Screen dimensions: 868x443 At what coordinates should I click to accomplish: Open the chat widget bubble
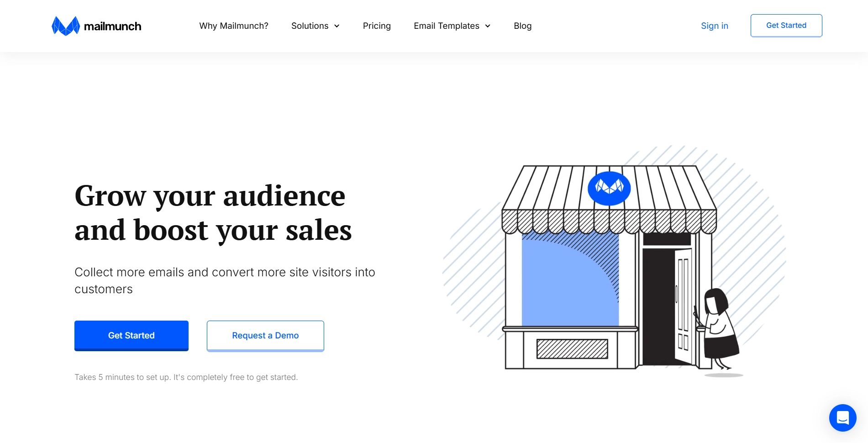tap(842, 417)
